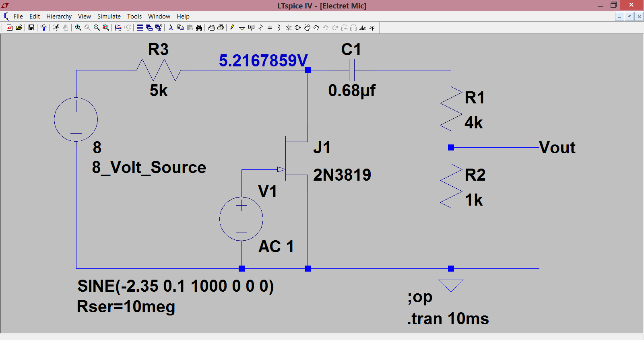Click the Undo arrow icon
This screenshot has width=644, height=340.
click(325, 28)
